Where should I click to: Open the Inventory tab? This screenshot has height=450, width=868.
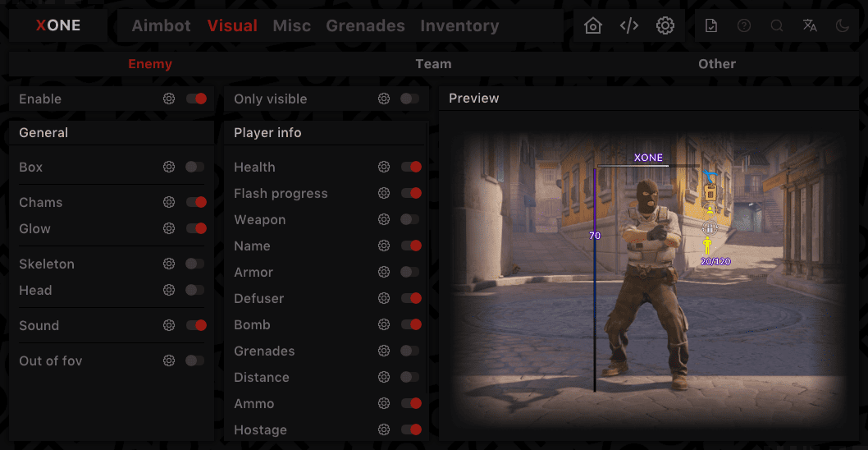tap(459, 26)
